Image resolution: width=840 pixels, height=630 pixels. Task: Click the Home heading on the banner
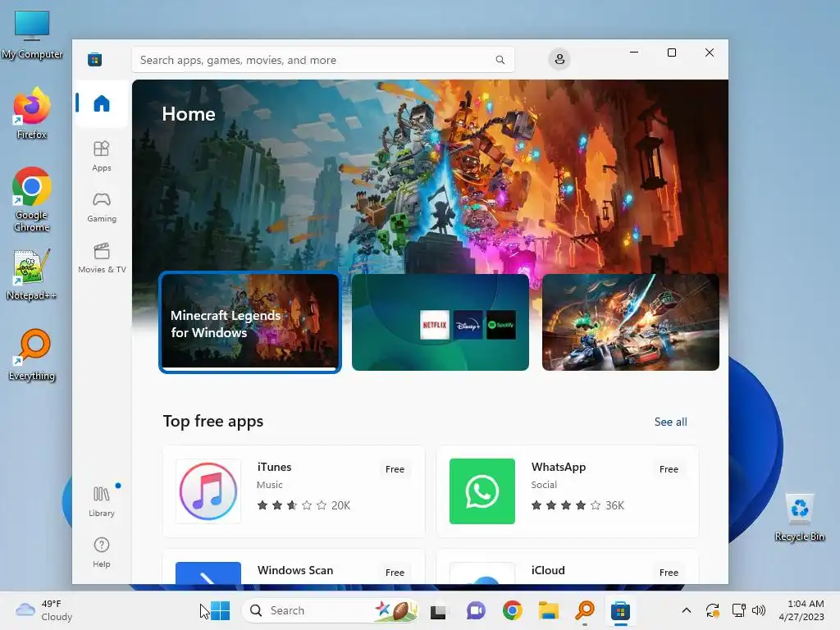pos(189,113)
